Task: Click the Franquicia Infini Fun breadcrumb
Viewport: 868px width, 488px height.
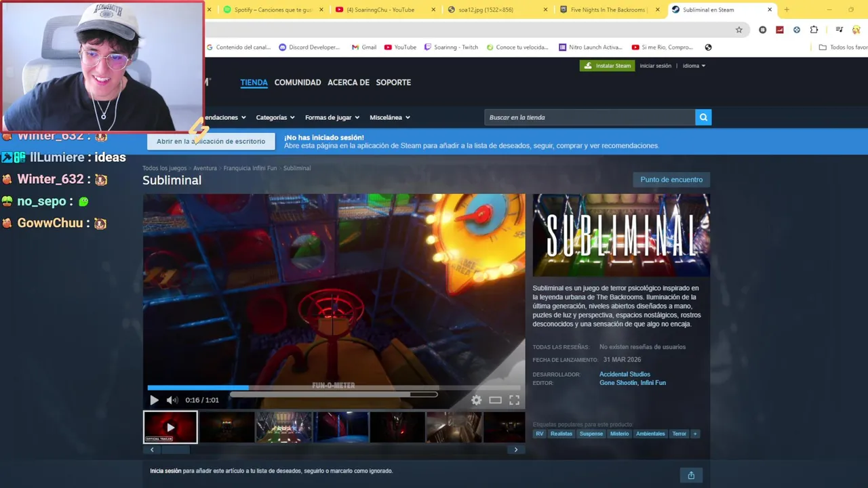Action: [x=250, y=168]
